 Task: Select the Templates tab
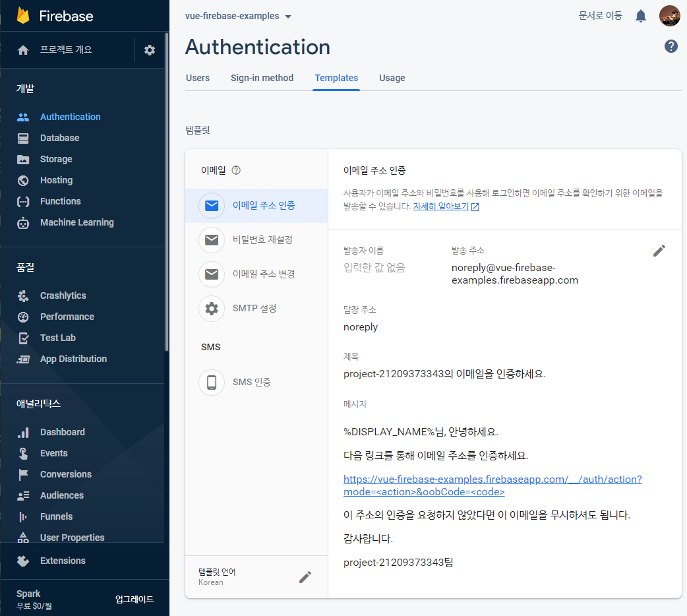336,78
